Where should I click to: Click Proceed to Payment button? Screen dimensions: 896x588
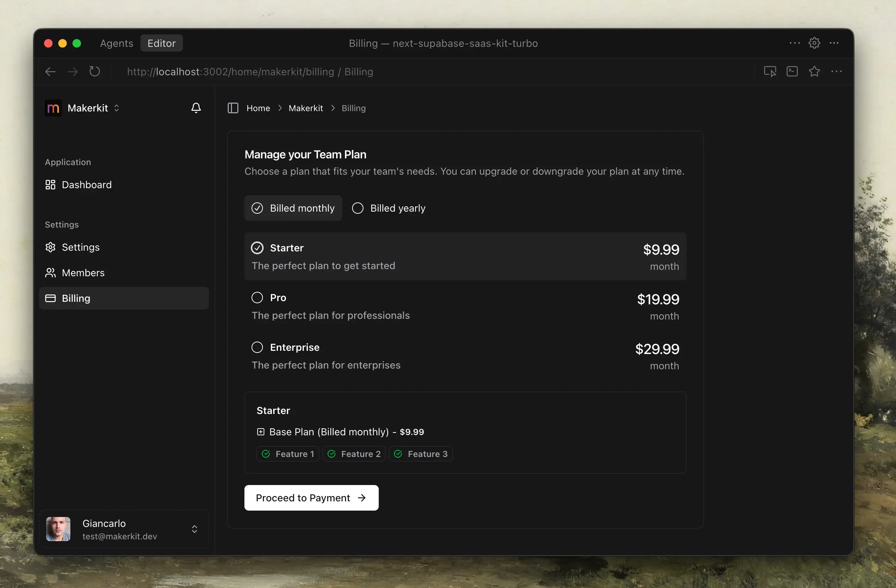(311, 498)
